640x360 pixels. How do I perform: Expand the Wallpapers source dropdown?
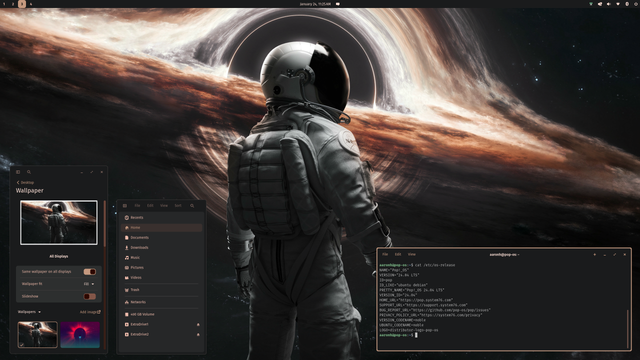click(x=29, y=312)
